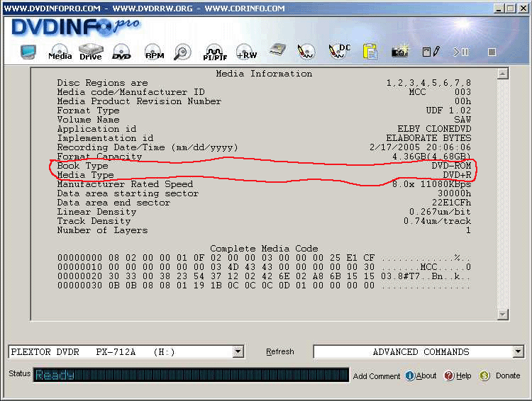This screenshot has height=401, width=532.
Task: Open the About dialog
Action: tap(421, 375)
